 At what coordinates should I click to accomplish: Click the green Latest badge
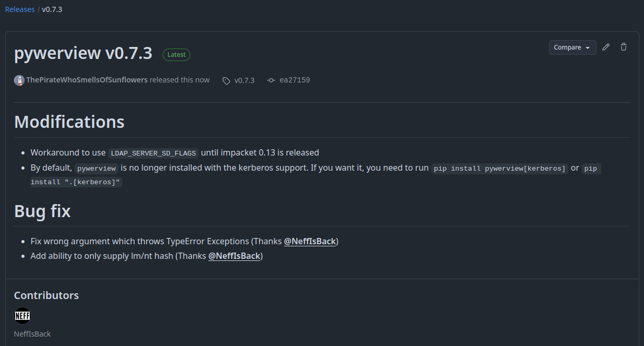click(x=177, y=55)
